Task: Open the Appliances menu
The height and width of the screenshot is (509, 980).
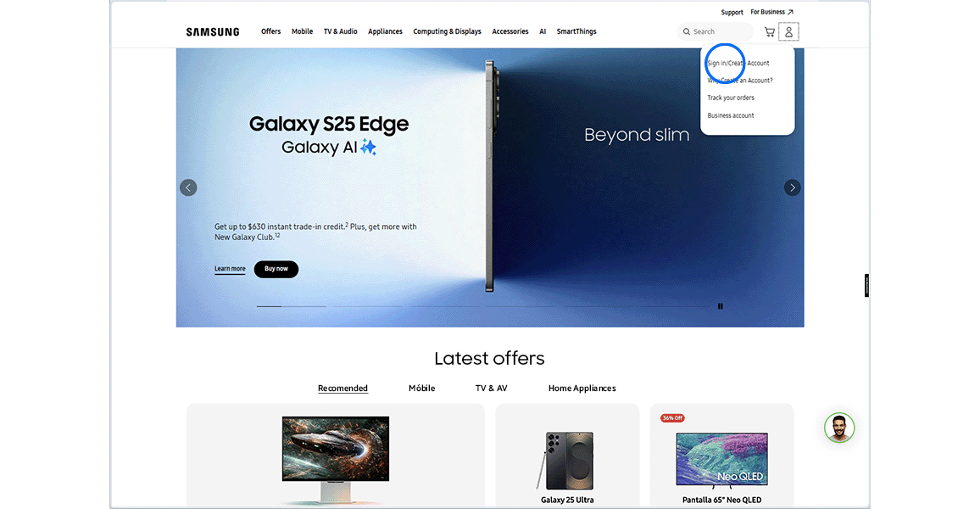Action: coord(385,31)
